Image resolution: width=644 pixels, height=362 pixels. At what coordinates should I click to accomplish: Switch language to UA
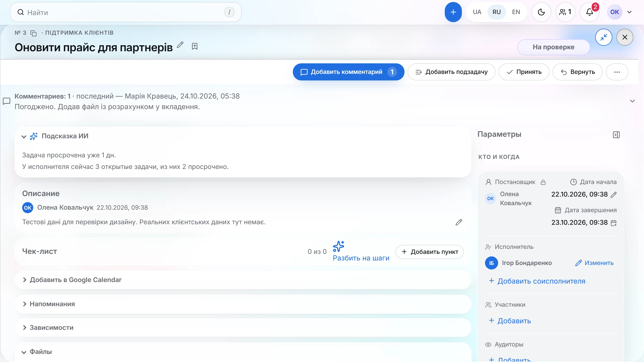[x=477, y=12]
